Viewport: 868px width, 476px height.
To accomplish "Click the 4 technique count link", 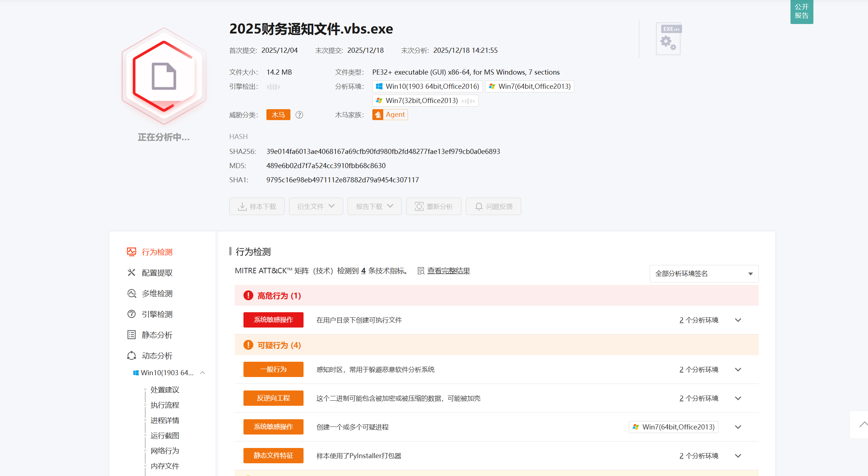I will (363, 271).
